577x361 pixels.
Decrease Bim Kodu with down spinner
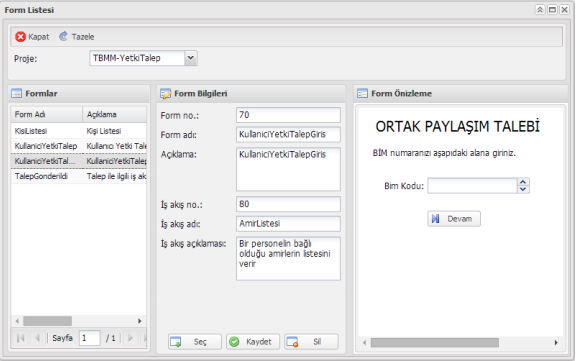coord(523,190)
